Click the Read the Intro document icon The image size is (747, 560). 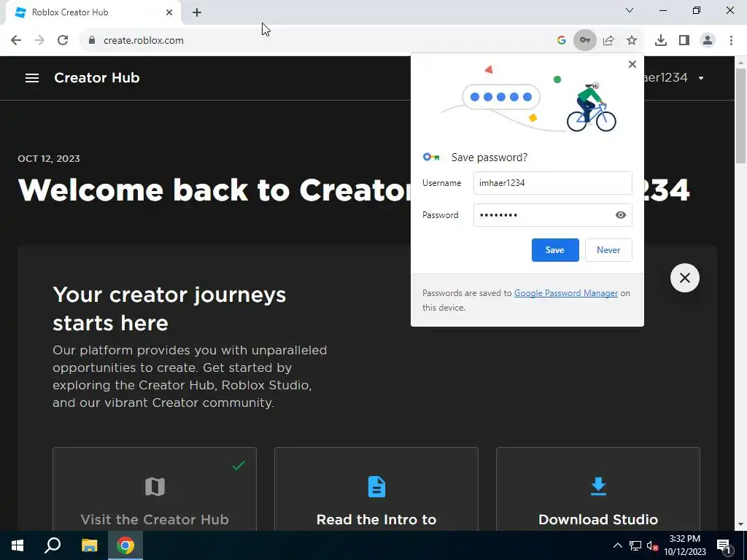(x=376, y=486)
